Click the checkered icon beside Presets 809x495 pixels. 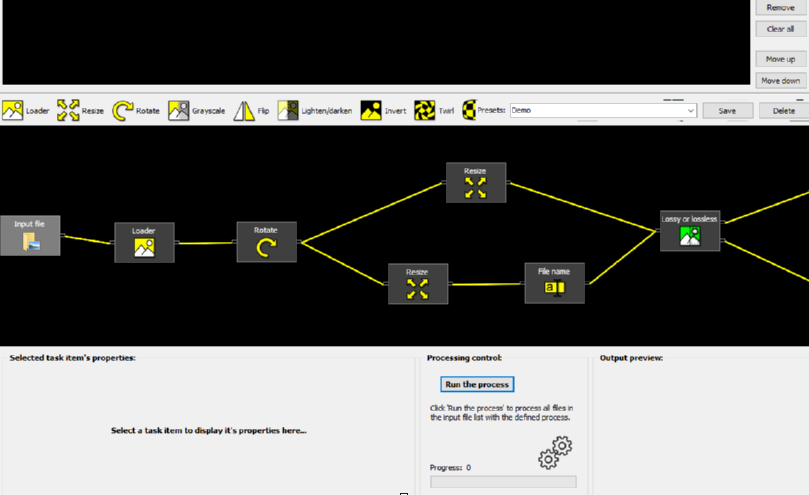(469, 110)
